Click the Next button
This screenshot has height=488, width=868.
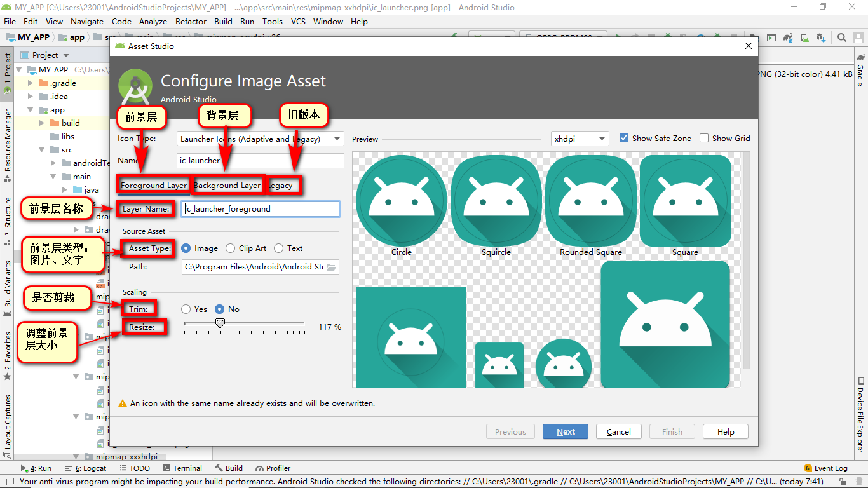(566, 432)
